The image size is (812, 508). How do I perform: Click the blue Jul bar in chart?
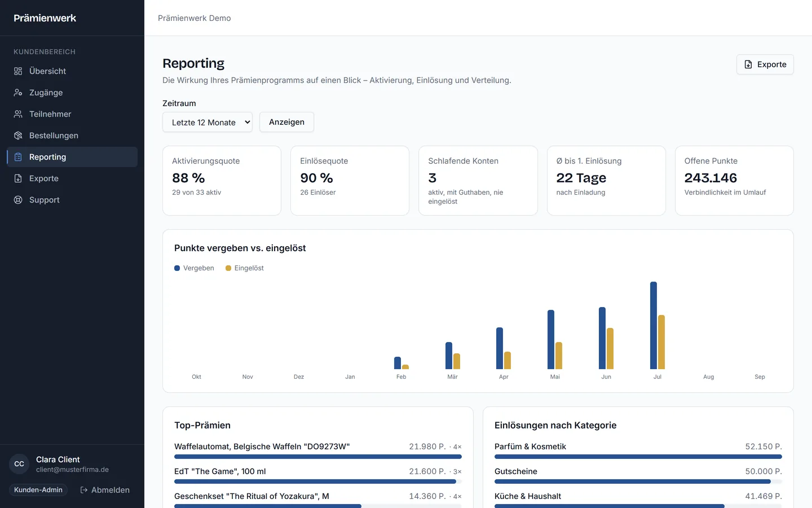pos(654,325)
